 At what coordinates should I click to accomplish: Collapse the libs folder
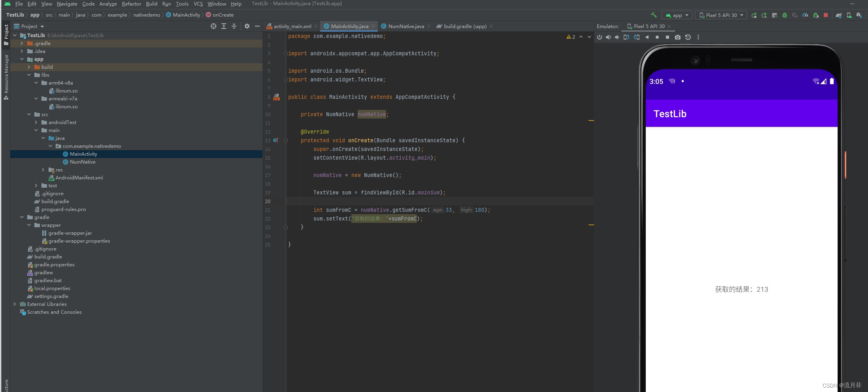coord(29,75)
